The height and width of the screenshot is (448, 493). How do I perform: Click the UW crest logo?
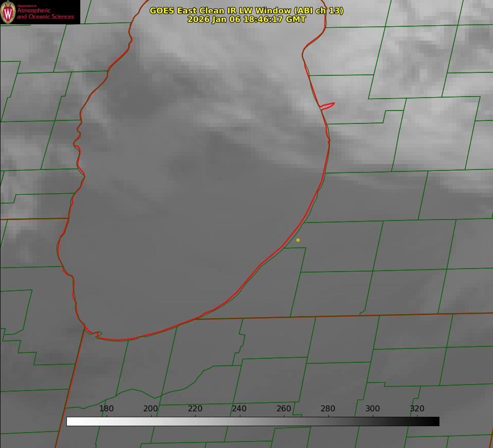[8, 12]
